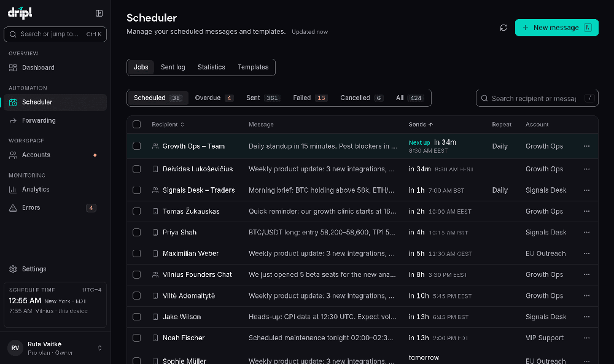The width and height of the screenshot is (614, 364).
Task: Open more options for Deividas Lukoševičius row
Action: pyautogui.click(x=586, y=169)
